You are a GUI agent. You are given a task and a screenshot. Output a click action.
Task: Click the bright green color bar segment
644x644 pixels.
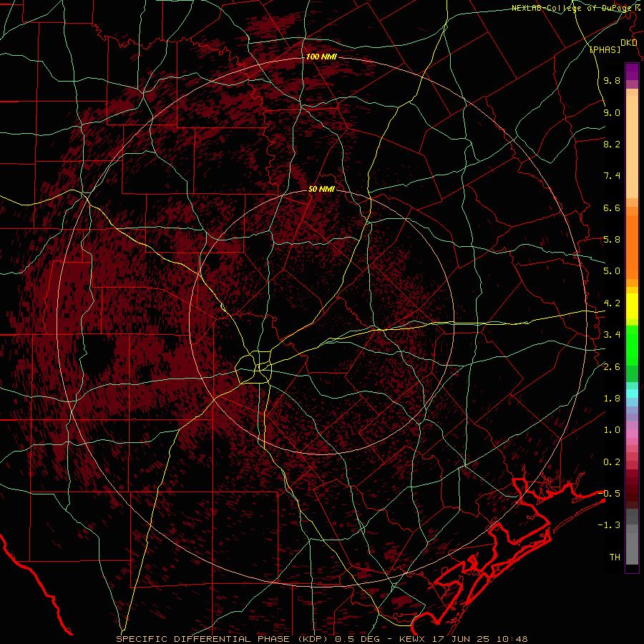tap(632, 345)
